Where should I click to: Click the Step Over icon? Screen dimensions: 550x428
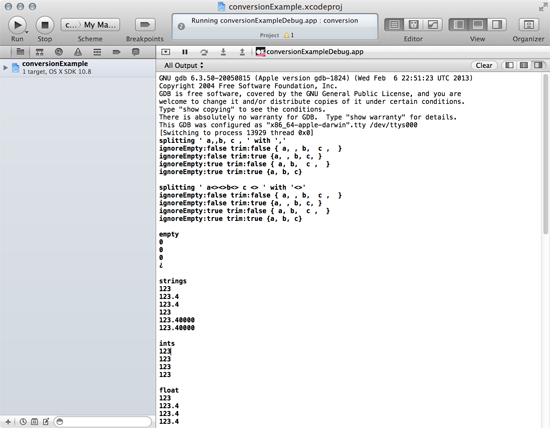[x=204, y=52]
